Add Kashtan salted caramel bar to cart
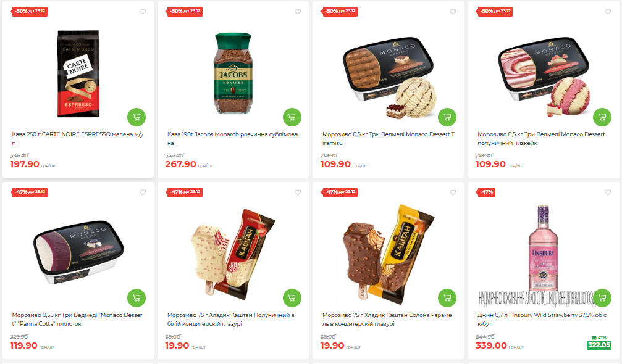The height and width of the screenshot is (364, 622). pyautogui.click(x=447, y=298)
